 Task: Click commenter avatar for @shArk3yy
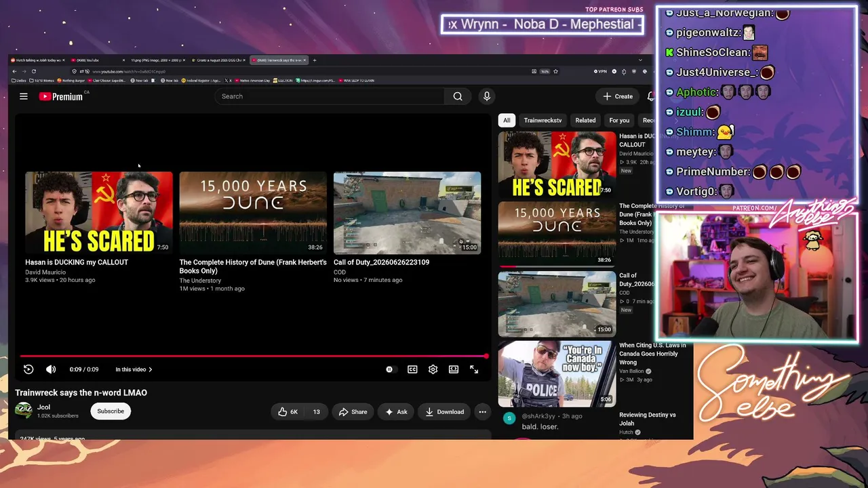(509, 418)
